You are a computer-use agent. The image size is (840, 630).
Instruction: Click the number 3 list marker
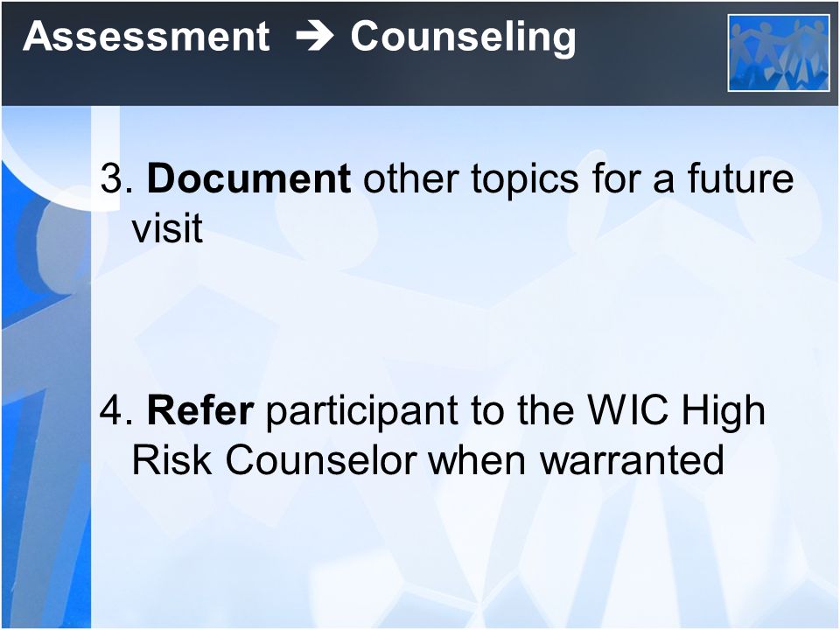click(x=116, y=178)
